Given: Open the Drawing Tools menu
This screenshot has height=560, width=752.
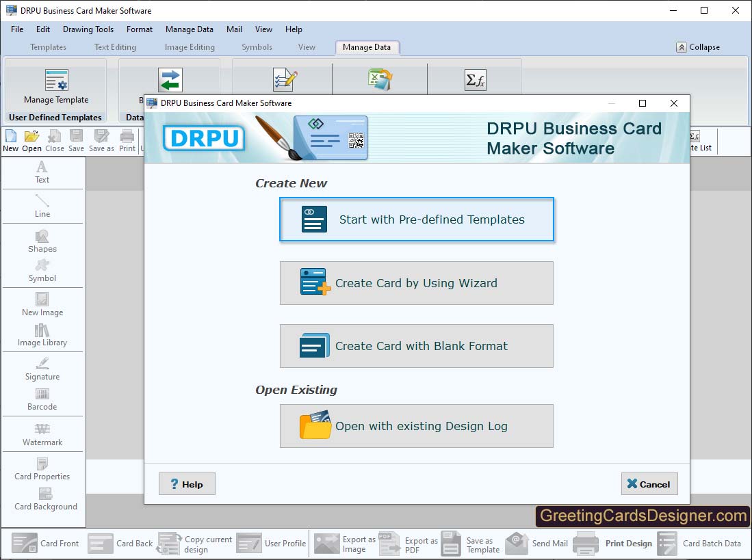Looking at the screenshot, I should pos(88,29).
